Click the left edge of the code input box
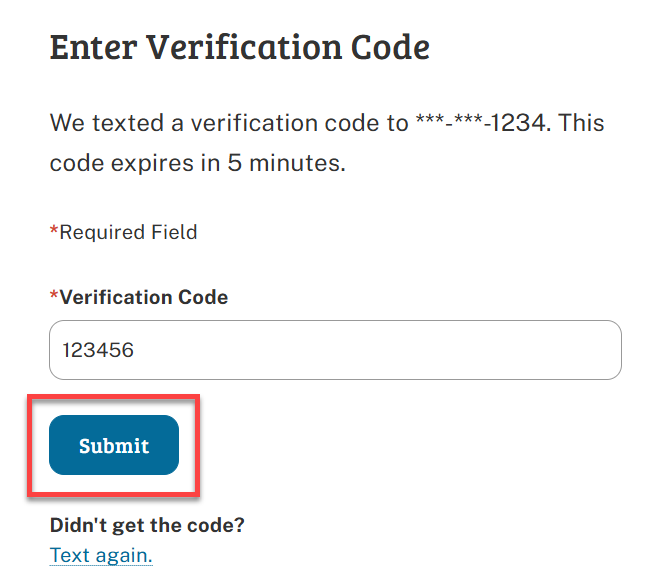Screen dimensions: 668x585 pos(53,350)
